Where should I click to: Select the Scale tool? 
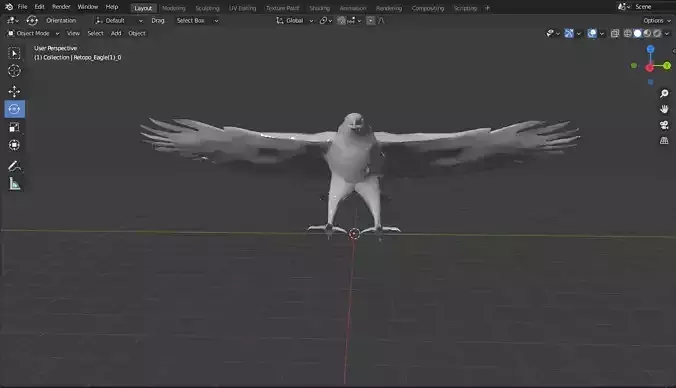point(14,127)
